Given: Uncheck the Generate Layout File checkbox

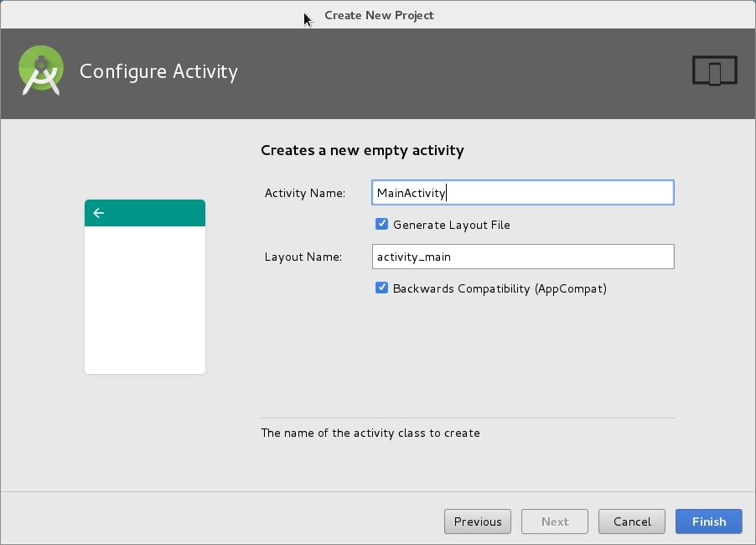Looking at the screenshot, I should [x=382, y=225].
